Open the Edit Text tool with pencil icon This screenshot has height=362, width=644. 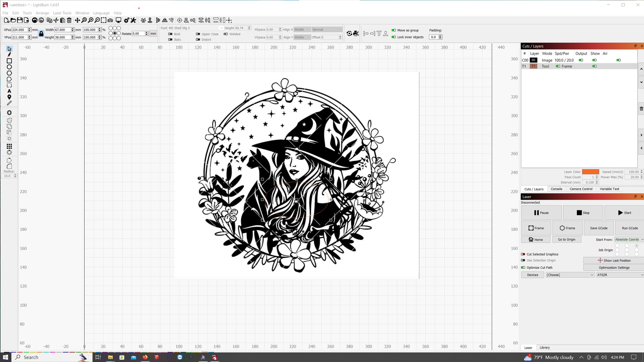(9, 54)
